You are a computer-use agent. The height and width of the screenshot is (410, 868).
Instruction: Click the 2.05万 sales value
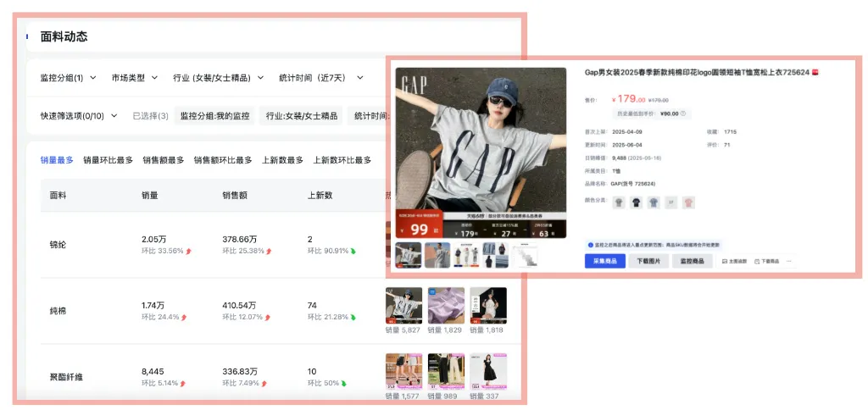point(154,239)
